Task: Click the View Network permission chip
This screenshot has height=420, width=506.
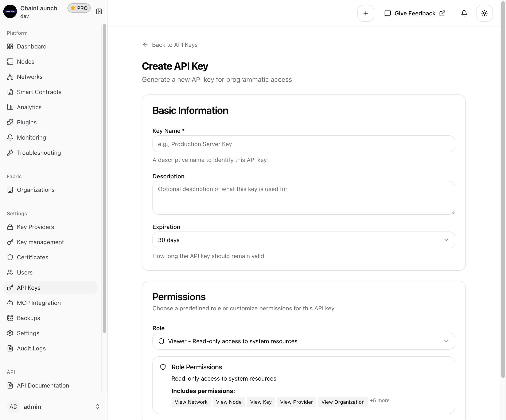Action: click(191, 402)
